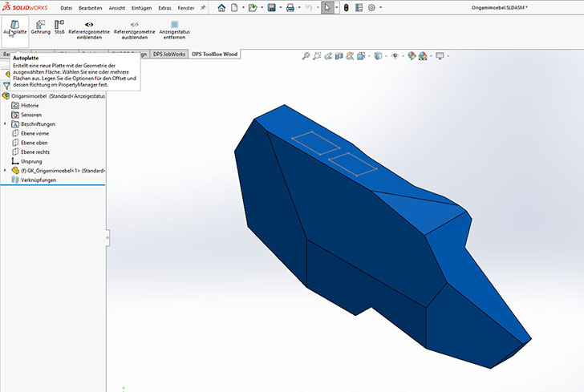Open dropdown arrow next to Save
Screen dimensions: 584x392
(281, 7)
